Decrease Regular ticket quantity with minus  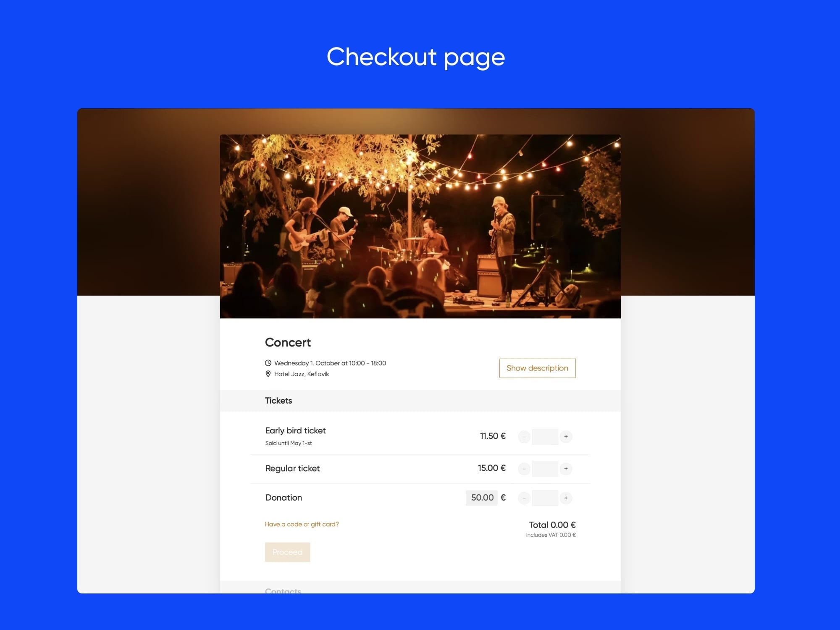point(524,469)
